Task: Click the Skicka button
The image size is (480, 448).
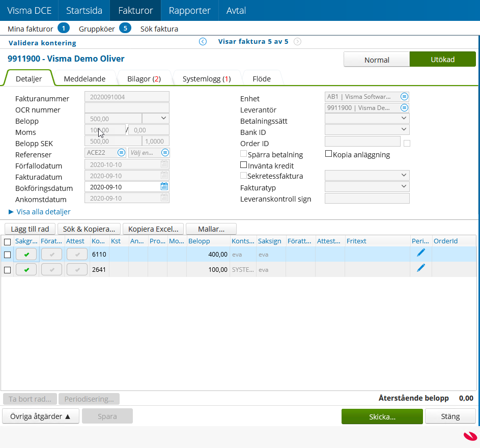Action: 382,416
